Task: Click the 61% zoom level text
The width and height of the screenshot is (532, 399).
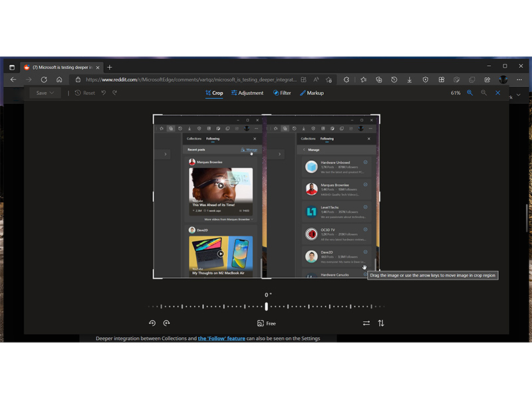Action: point(456,93)
